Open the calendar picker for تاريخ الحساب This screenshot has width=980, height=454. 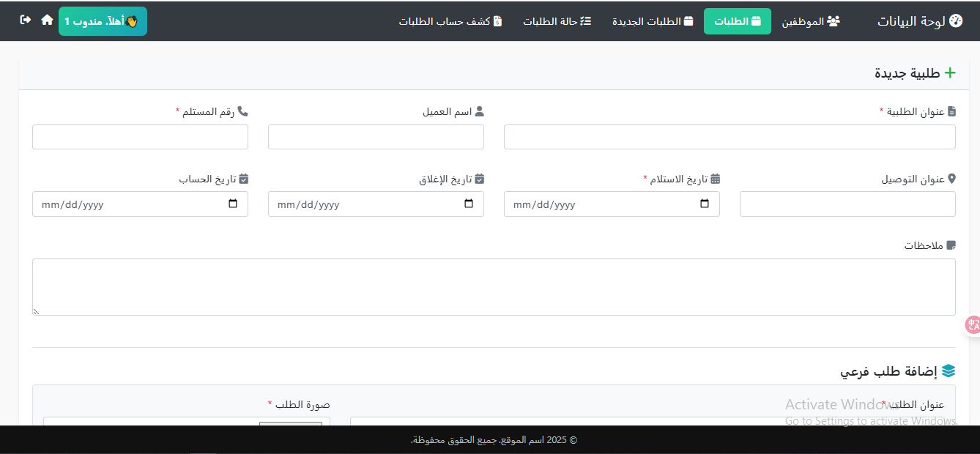[234, 204]
